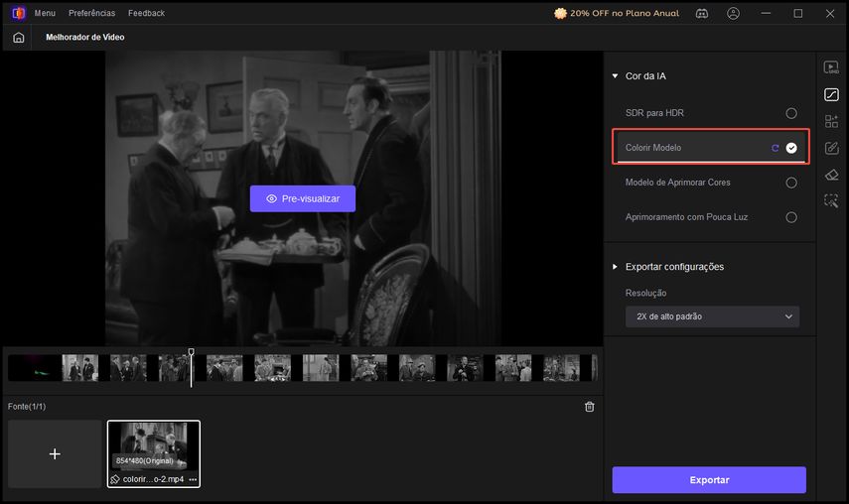
Task: Click the Exportar button
Action: tap(709, 480)
